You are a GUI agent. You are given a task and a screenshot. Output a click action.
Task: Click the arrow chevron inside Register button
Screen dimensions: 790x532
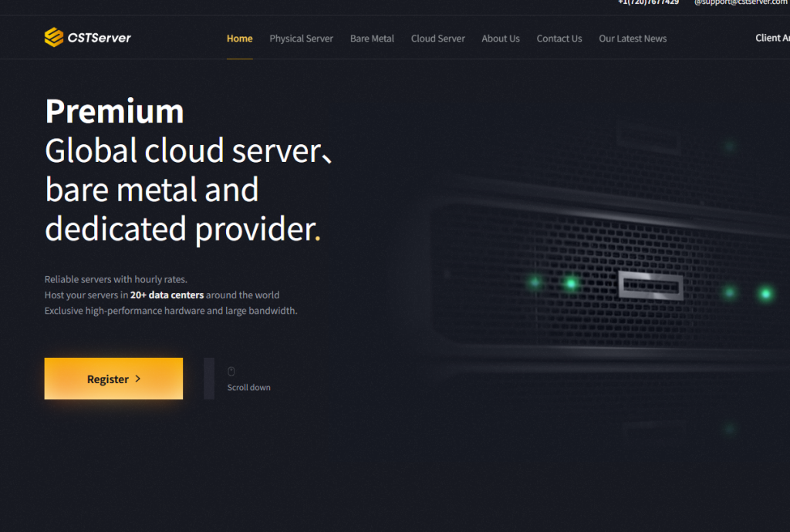tap(138, 379)
